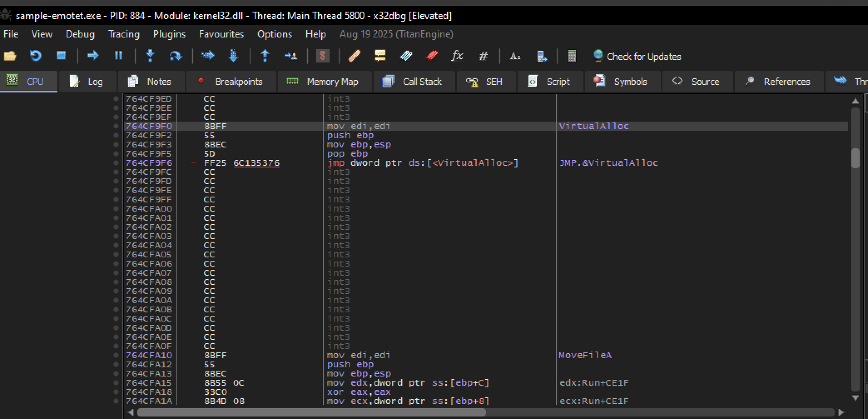Click the Step Over icon
Viewport: 868px width, 419px height.
point(176,56)
